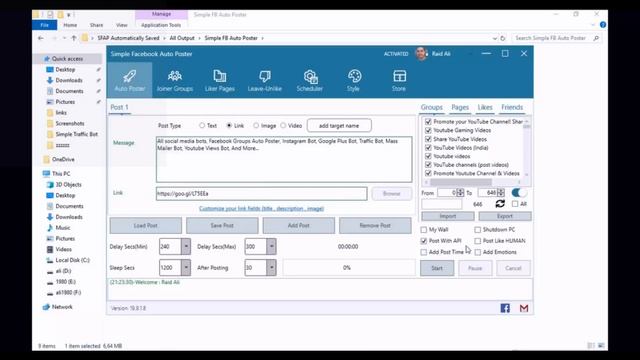Image resolution: width=640 pixels, height=360 pixels.
Task: Enable the My Wall checkbox
Action: (x=424, y=230)
